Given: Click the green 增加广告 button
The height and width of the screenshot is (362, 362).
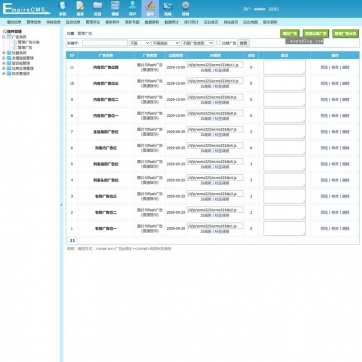Looking at the screenshot, I should [290, 33].
